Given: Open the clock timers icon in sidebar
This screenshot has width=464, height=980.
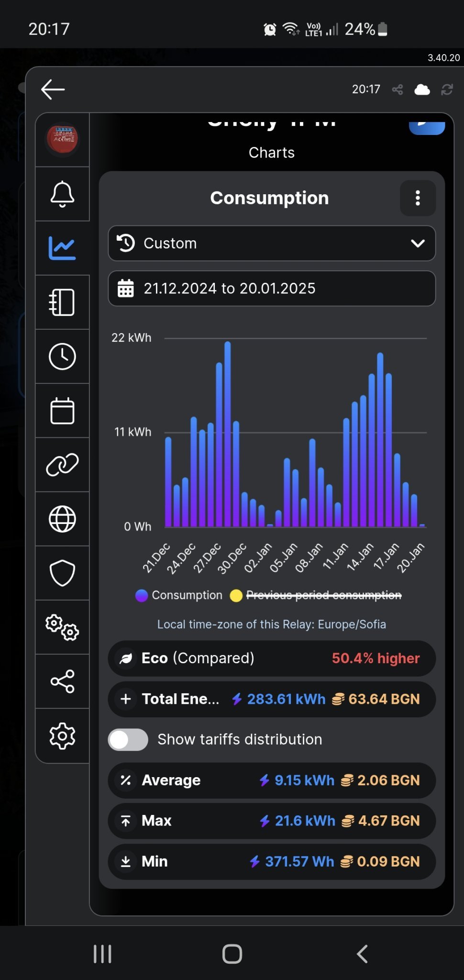Looking at the screenshot, I should 62,356.
